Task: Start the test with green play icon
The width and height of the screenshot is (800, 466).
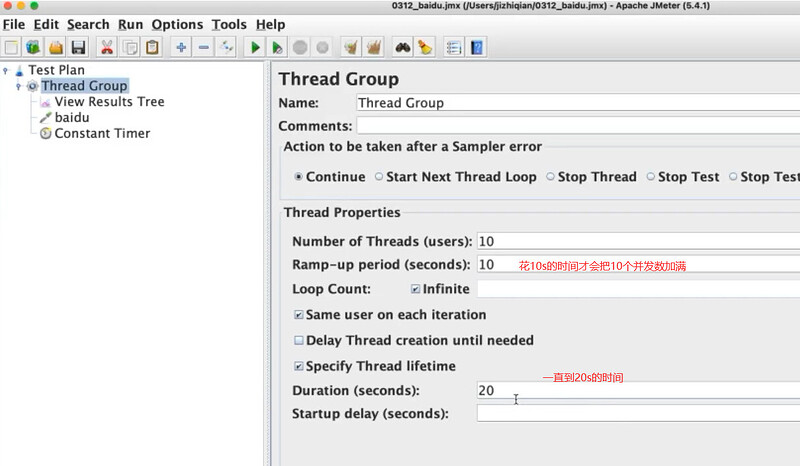Action: coord(255,47)
